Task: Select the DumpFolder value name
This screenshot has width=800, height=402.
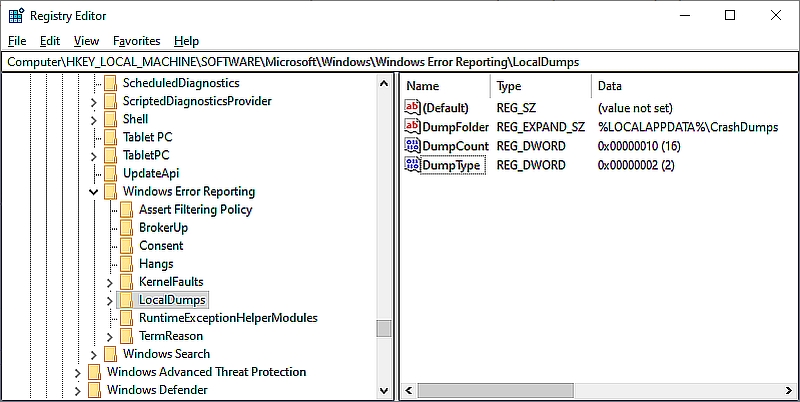Action: pyautogui.click(x=456, y=127)
